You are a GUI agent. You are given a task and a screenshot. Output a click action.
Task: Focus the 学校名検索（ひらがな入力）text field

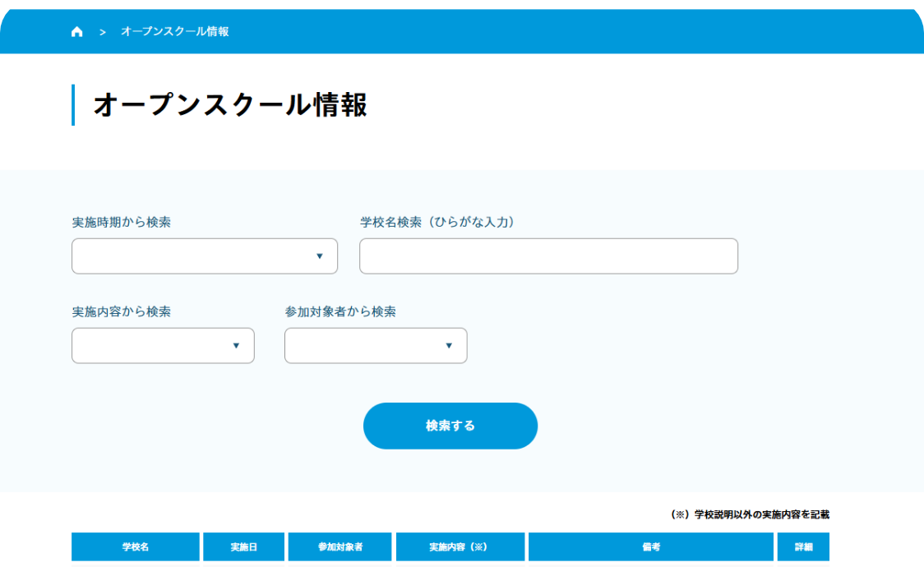(547, 256)
